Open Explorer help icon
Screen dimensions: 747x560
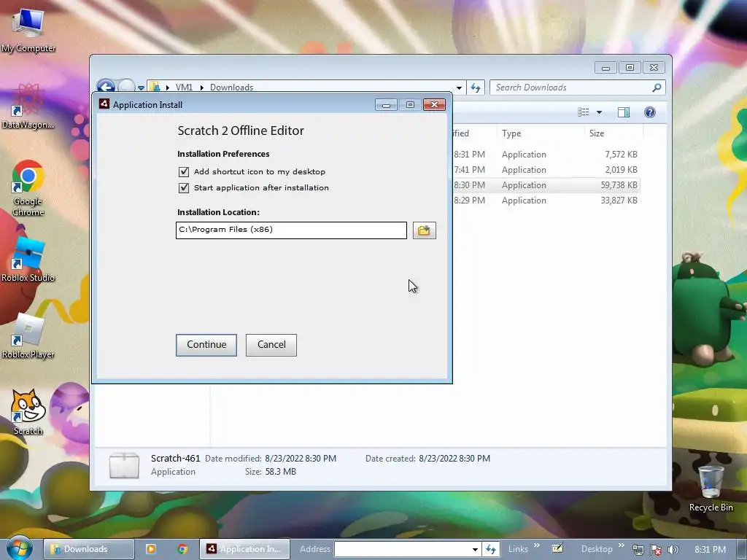tap(650, 112)
